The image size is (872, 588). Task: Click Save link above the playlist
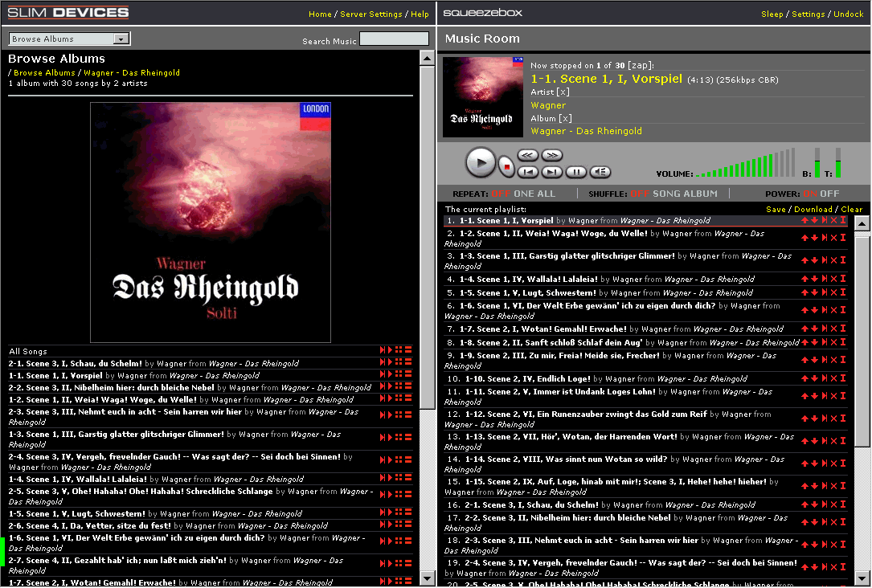pos(776,210)
